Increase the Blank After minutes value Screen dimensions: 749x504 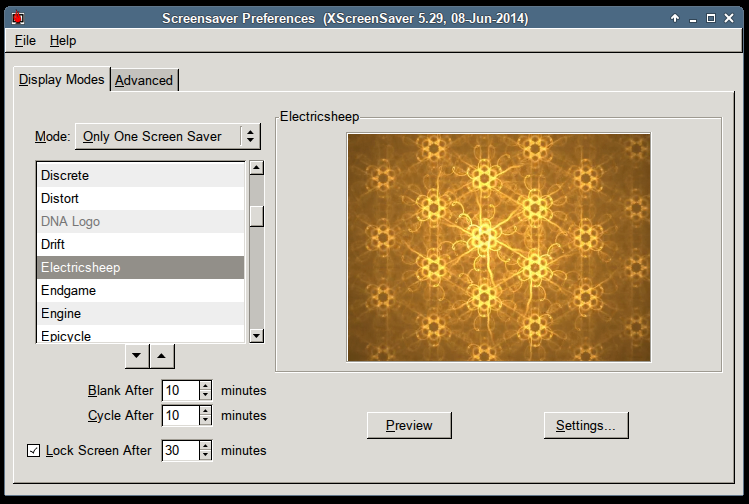click(205, 386)
